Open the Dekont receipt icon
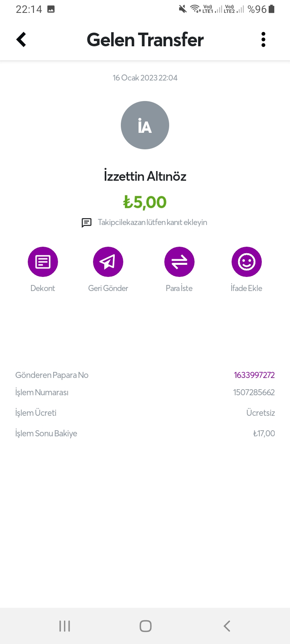The image size is (290, 644). pos(43,262)
